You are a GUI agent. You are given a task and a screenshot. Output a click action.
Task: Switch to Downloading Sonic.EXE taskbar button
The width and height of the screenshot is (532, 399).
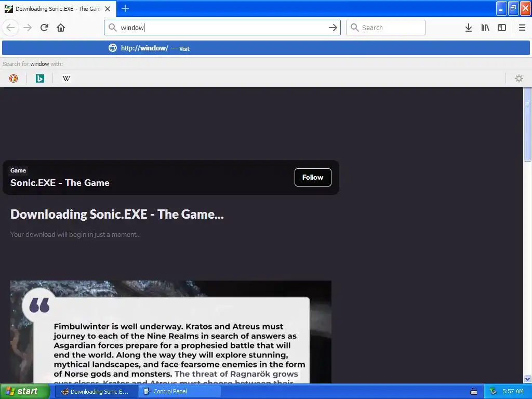click(x=96, y=392)
